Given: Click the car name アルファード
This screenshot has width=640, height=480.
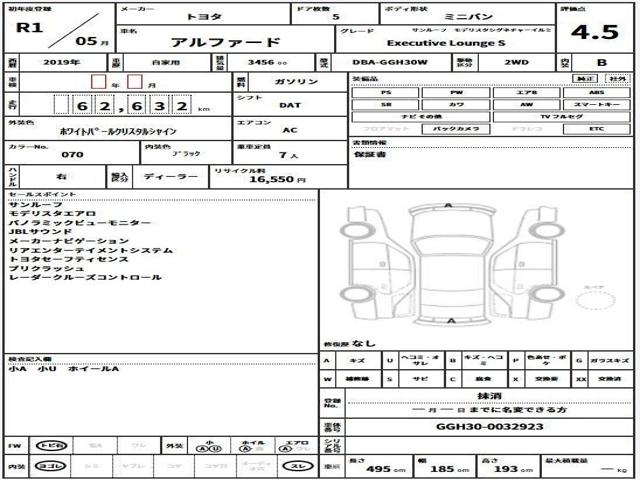Looking at the screenshot, I should (226, 42).
